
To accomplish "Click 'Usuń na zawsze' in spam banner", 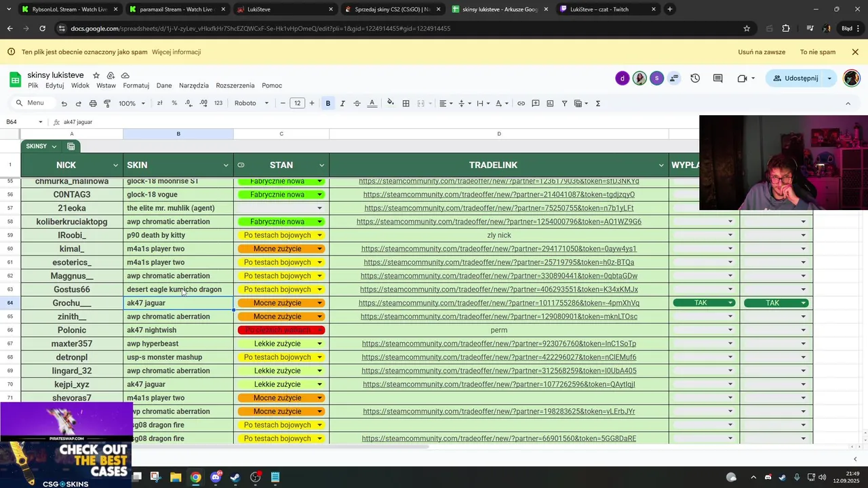I will (762, 52).
